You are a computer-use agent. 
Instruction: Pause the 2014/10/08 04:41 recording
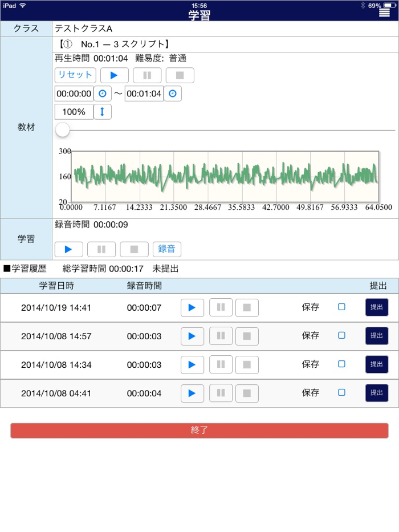[x=221, y=393]
